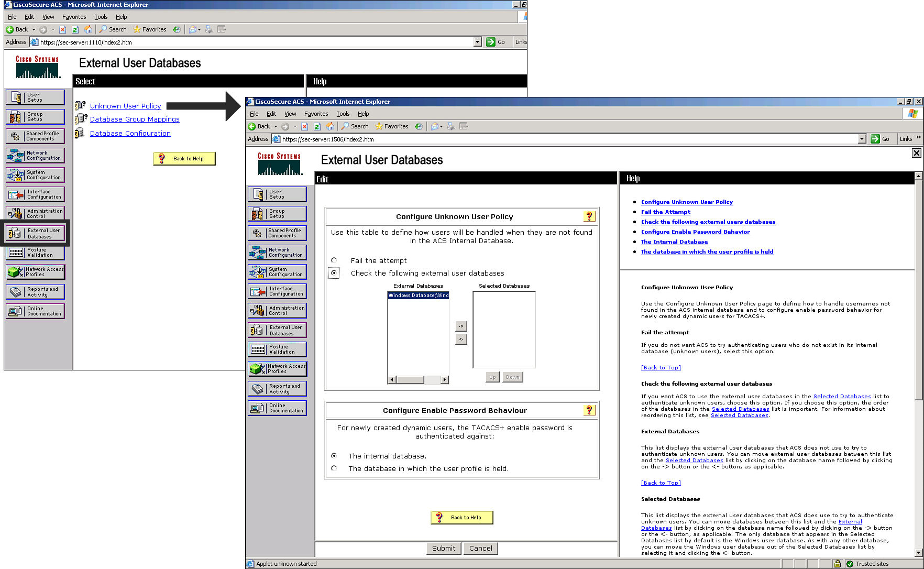Open Edit menu in front window
The image size is (924, 569).
[271, 114]
